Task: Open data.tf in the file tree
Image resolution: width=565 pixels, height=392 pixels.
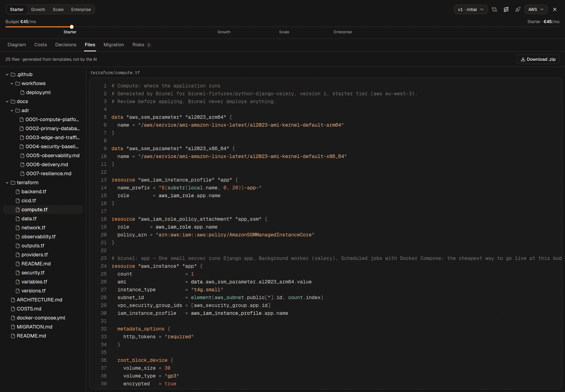Action: click(x=43, y=219)
